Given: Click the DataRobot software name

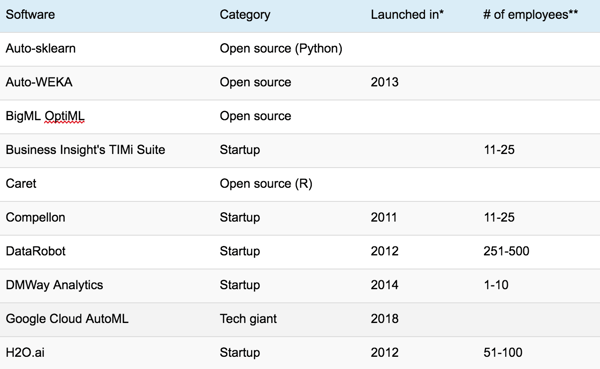Looking at the screenshot, I should (36, 251).
